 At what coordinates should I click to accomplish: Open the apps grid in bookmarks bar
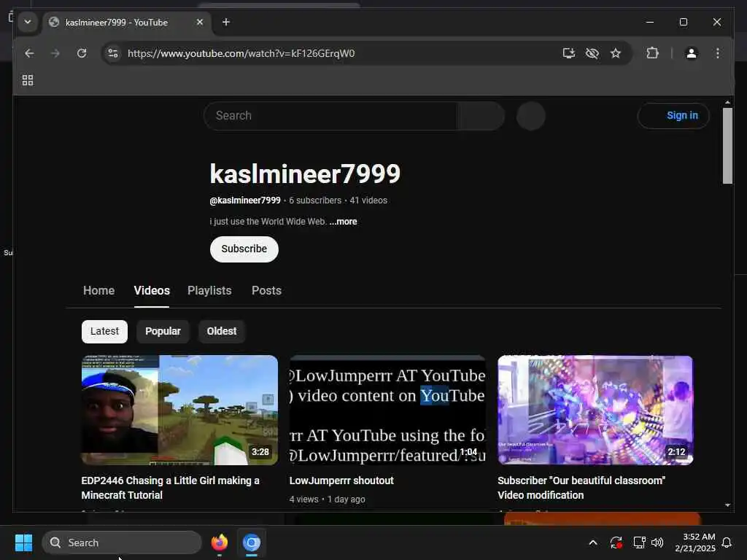[x=28, y=80]
